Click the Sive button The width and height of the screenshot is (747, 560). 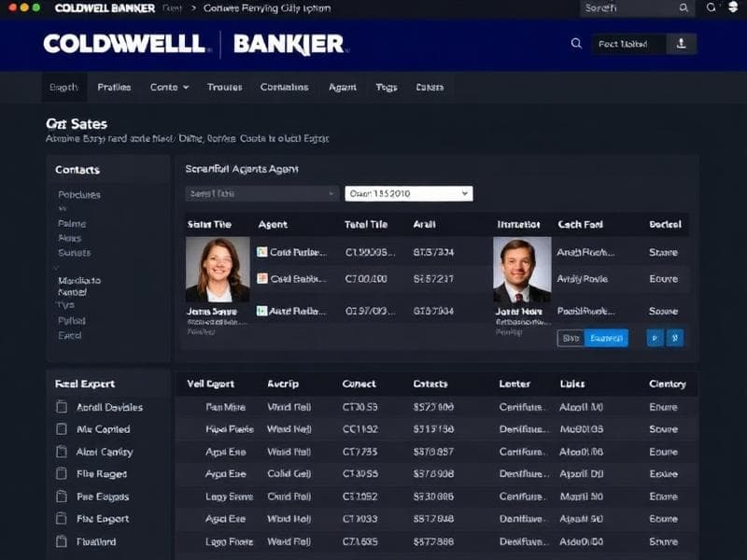[x=571, y=338]
